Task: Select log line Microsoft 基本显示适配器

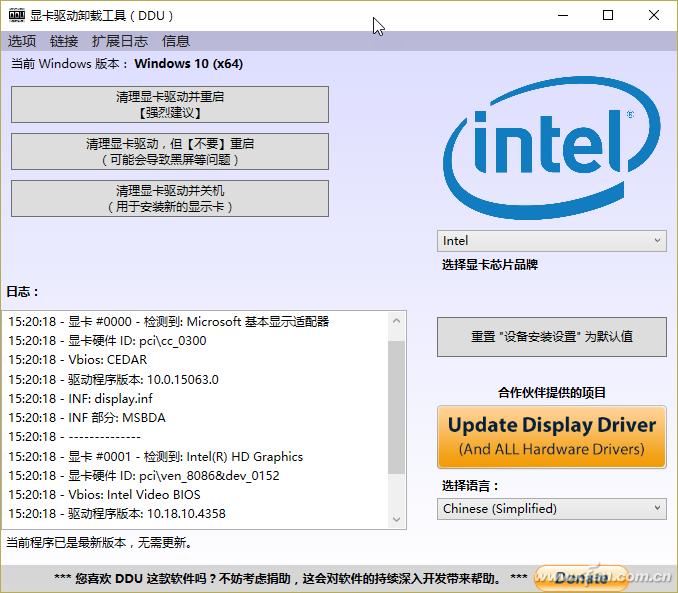Action: (169, 321)
